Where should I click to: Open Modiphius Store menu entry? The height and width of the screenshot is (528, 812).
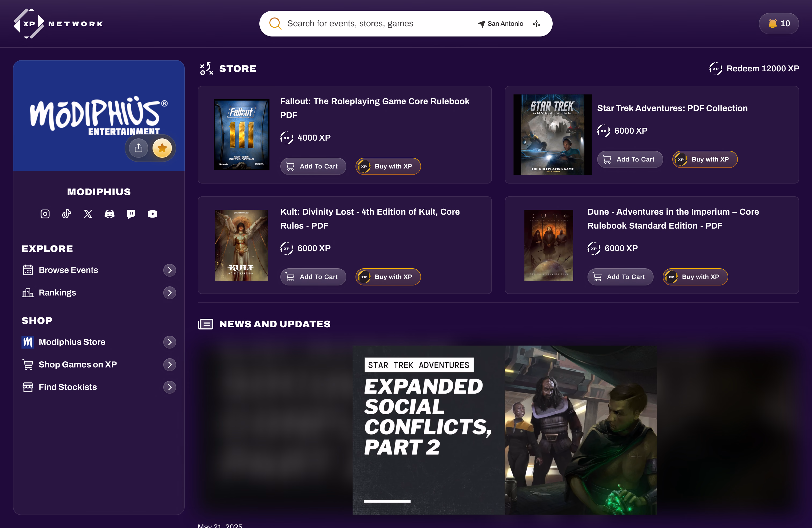point(99,342)
